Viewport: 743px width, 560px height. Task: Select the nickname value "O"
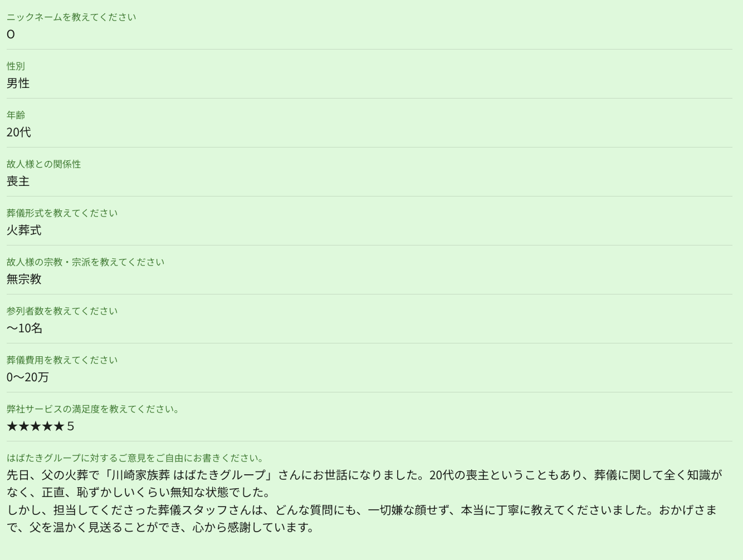tap(11, 35)
